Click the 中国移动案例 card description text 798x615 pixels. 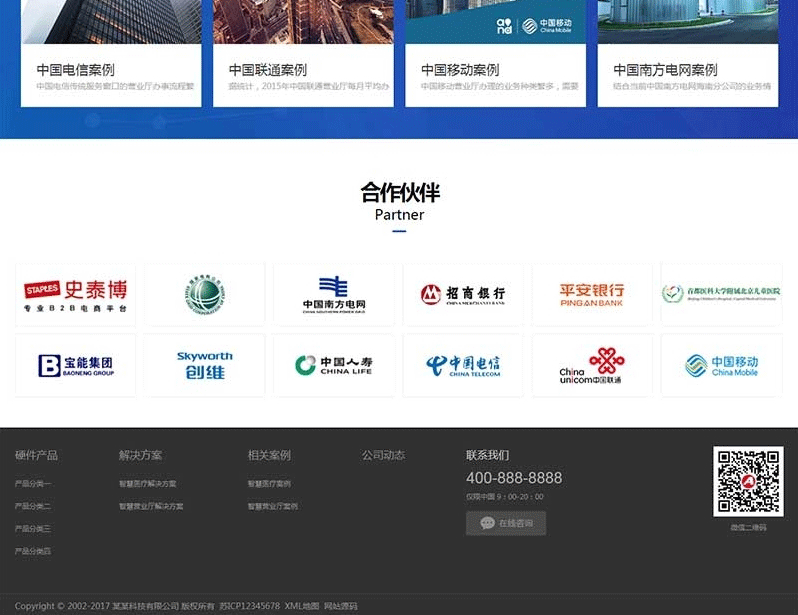500,86
